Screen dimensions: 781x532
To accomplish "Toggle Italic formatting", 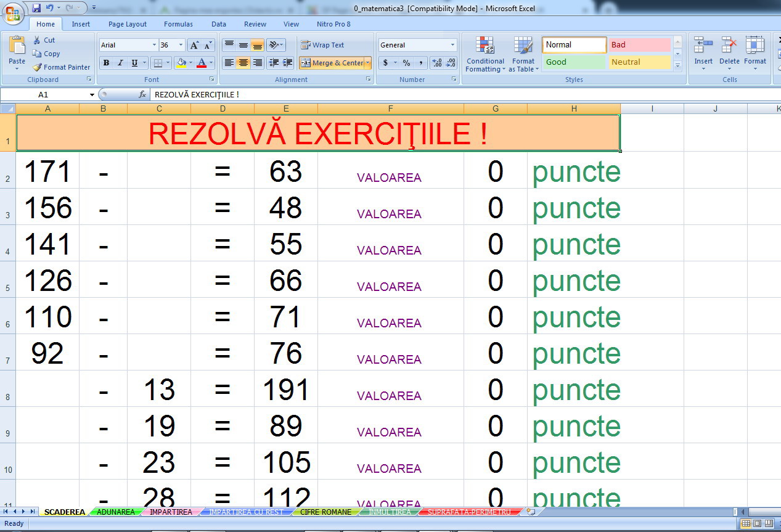I will coord(120,63).
